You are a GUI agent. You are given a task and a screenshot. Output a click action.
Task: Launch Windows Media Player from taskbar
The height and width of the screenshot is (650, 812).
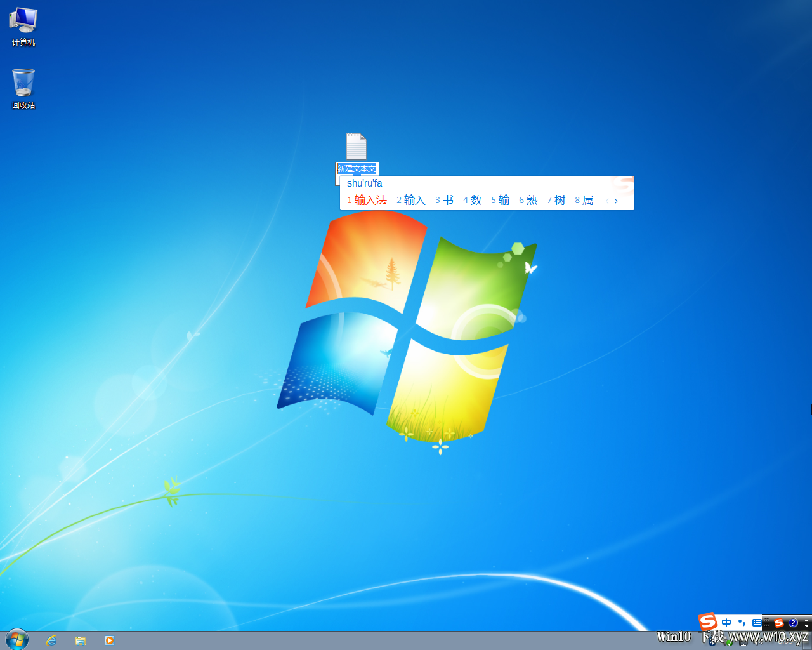coord(110,640)
